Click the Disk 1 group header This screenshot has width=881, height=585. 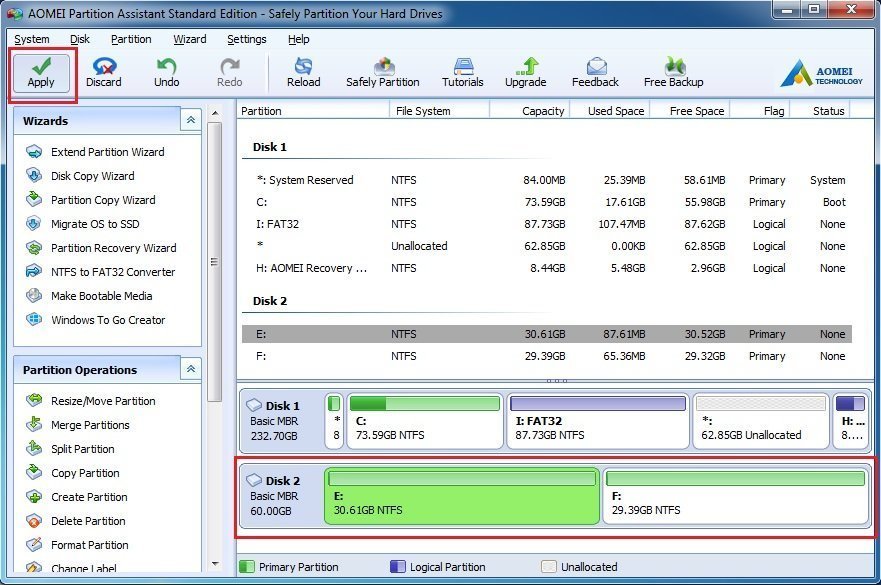point(270,147)
